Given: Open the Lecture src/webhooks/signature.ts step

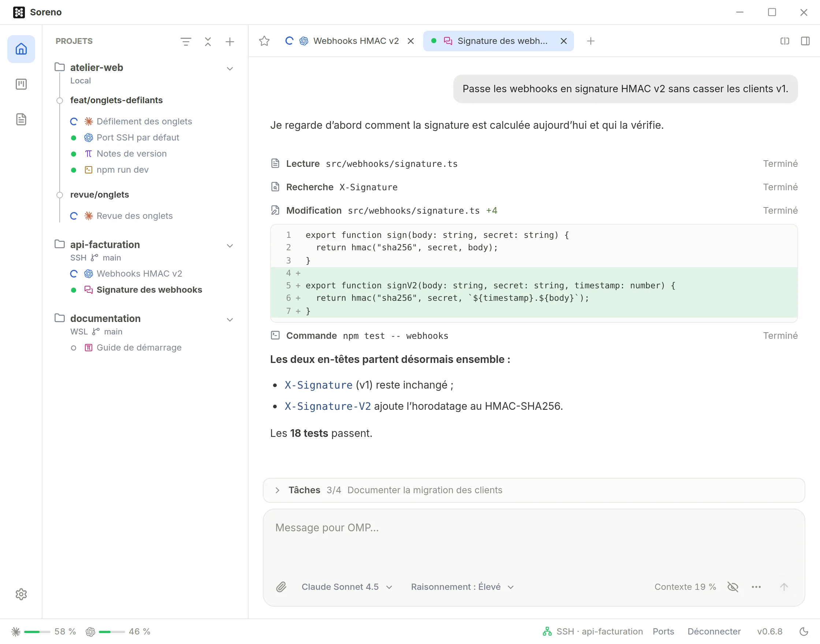Looking at the screenshot, I should click(534, 164).
